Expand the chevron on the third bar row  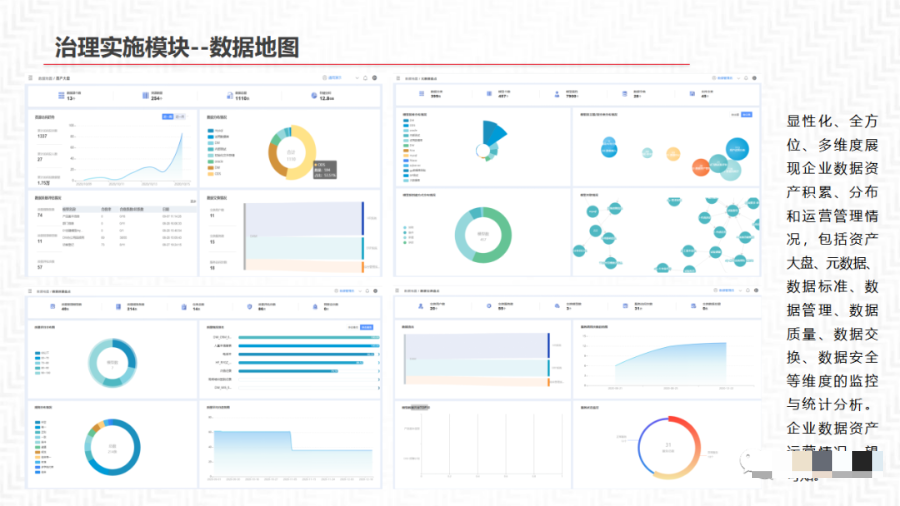click(x=379, y=354)
